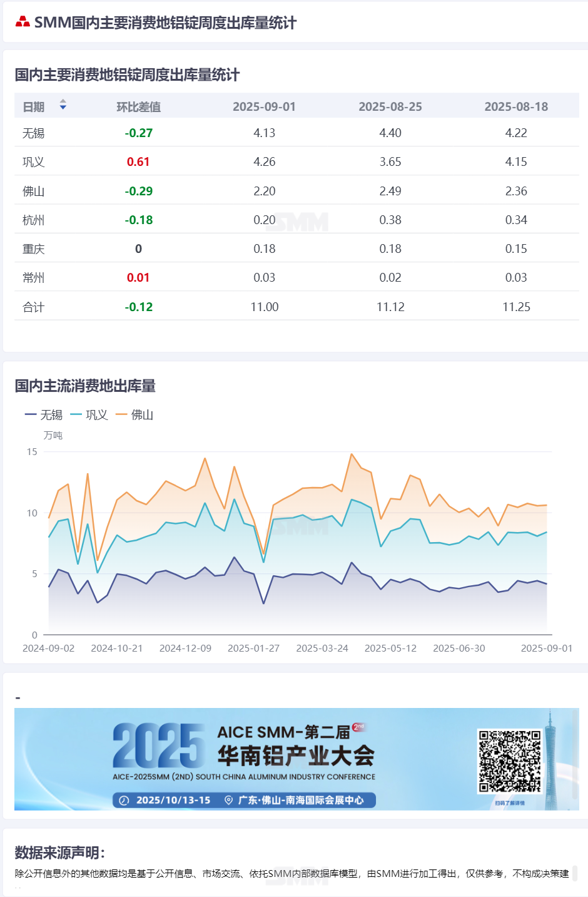Click the 国内主流消费地出库量 chart title
The image size is (588, 897).
pos(85,386)
